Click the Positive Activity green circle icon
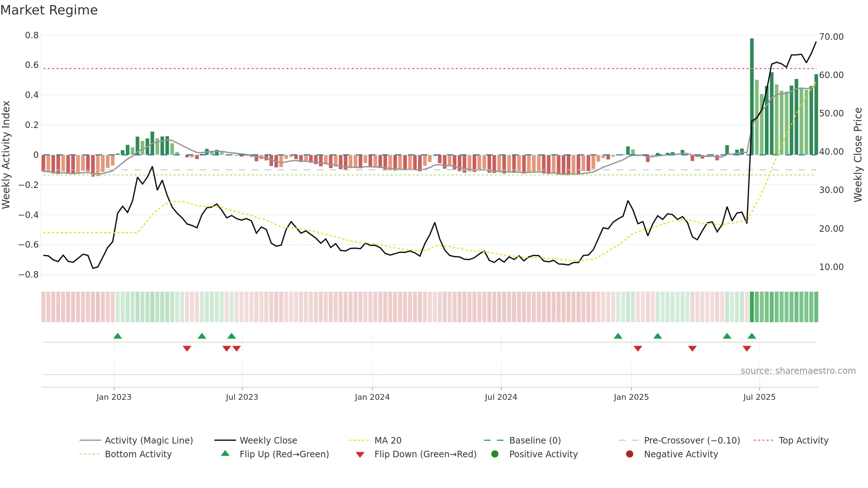 495,454
